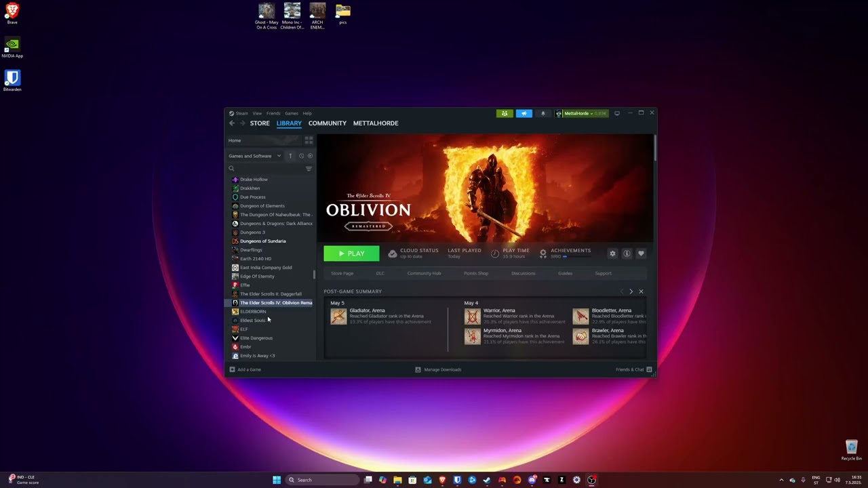Open Discord from the taskbar

point(532,480)
